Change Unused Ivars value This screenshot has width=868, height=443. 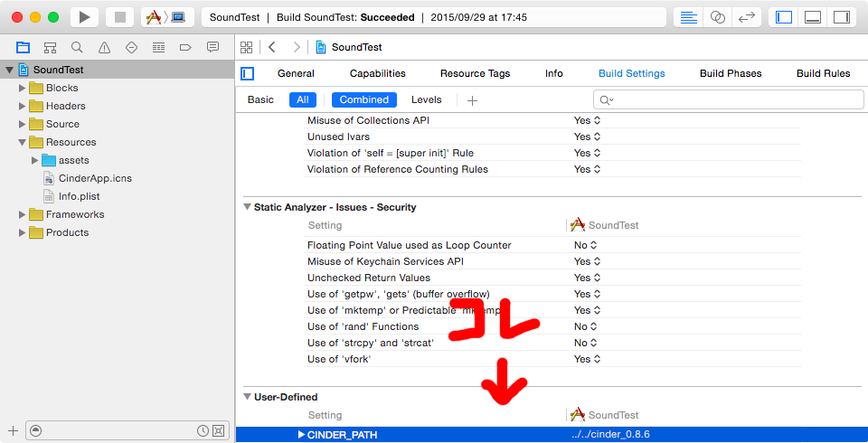pyautogui.click(x=588, y=137)
